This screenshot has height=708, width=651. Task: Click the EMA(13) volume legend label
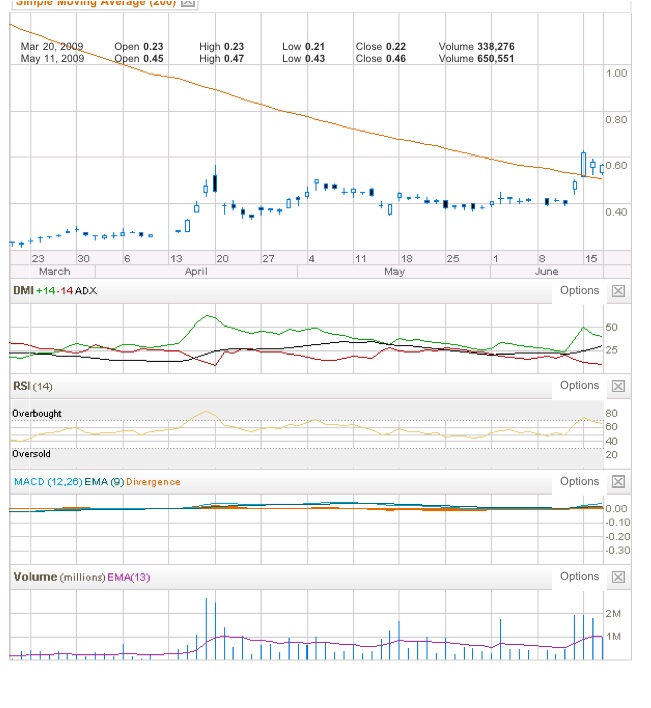click(128, 577)
